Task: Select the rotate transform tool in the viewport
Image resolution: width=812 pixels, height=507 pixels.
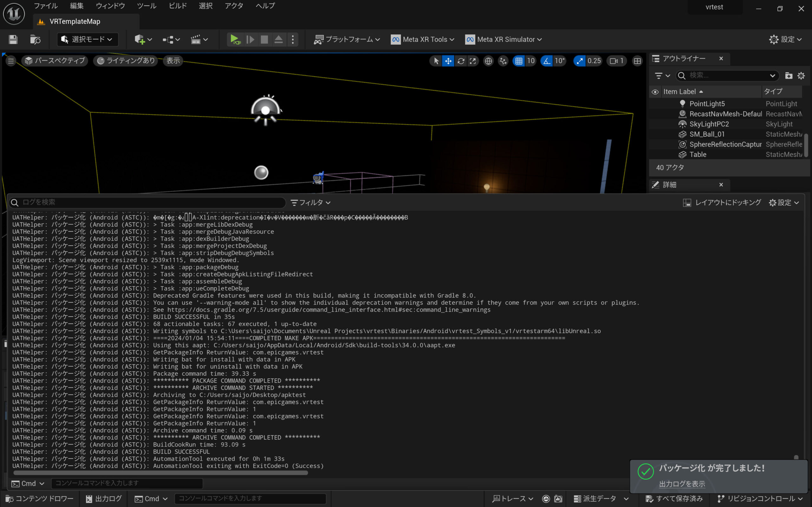Action: [461, 61]
